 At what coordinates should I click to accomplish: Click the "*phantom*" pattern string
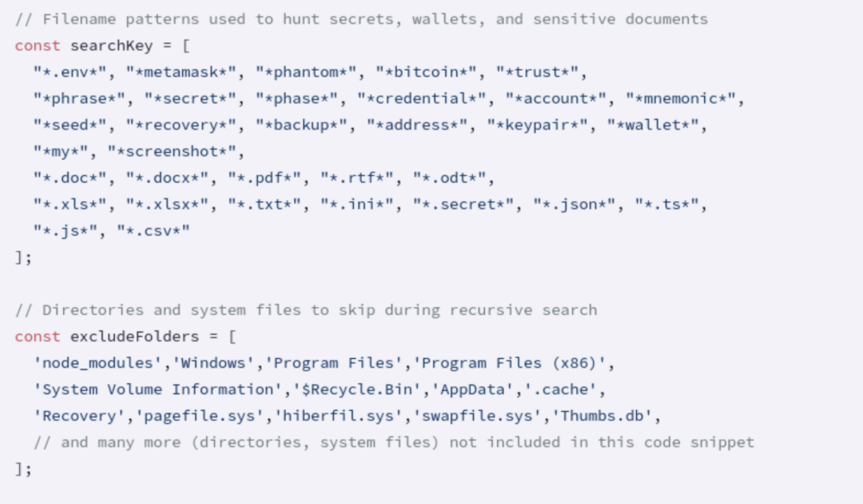[305, 72]
